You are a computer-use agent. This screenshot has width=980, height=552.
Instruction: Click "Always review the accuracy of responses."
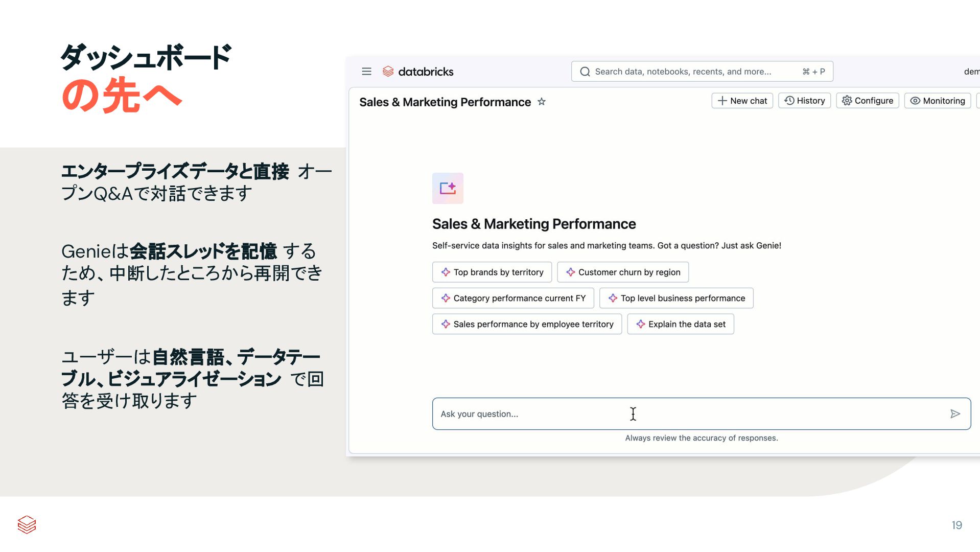[x=702, y=438]
